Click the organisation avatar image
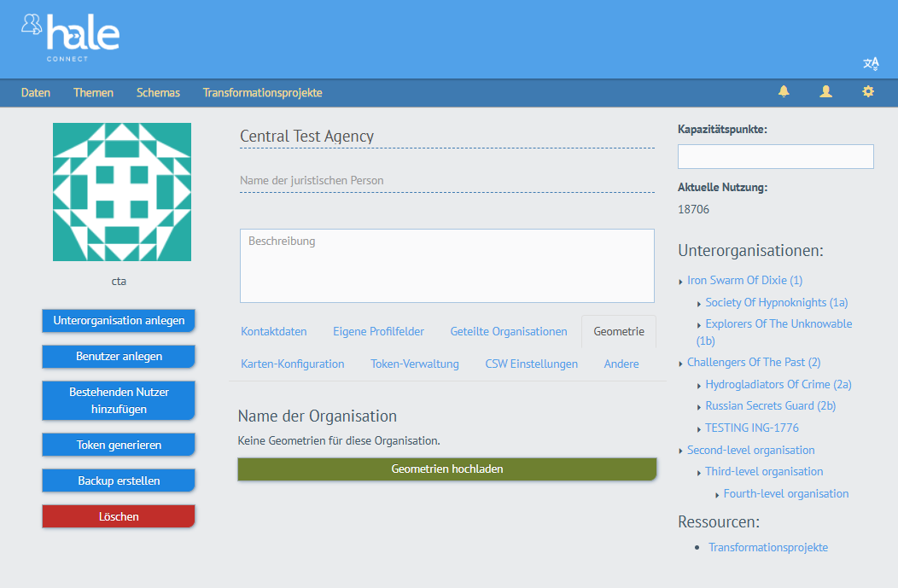Image resolution: width=898 pixels, height=588 pixels. pyautogui.click(x=122, y=192)
